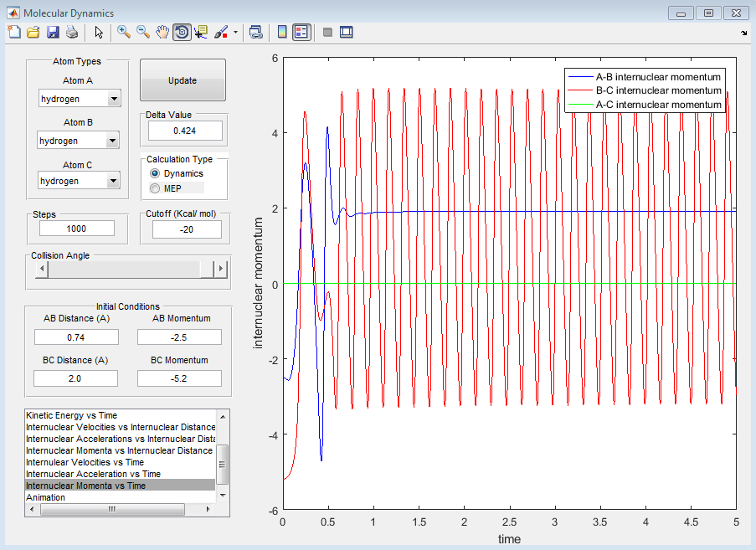Viewport: 756px width, 550px height.
Task: Print the figure using the printer icon
Action: click(x=72, y=32)
